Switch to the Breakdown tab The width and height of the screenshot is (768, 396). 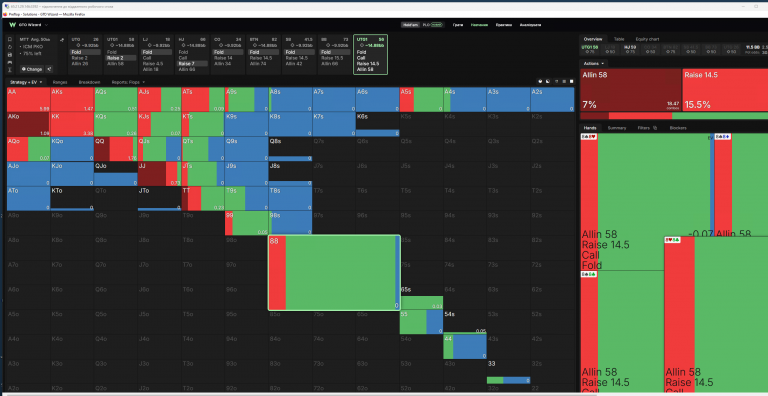click(x=90, y=82)
